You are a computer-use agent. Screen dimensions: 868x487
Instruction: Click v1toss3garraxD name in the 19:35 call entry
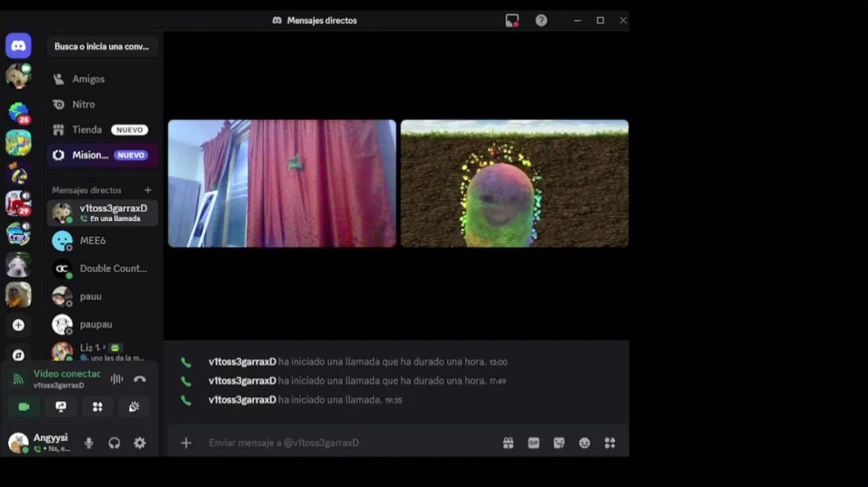click(242, 400)
